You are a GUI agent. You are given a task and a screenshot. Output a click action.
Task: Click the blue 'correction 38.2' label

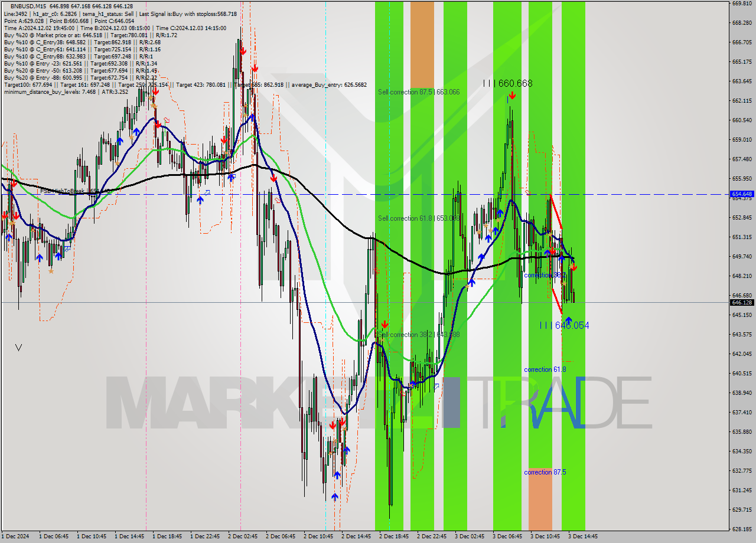pyautogui.click(x=545, y=275)
